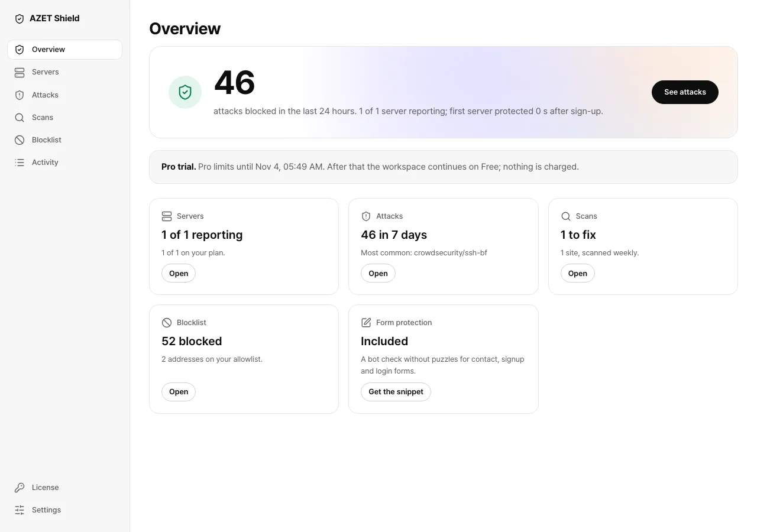The width and height of the screenshot is (757, 532).
Task: Click the Settings sliders icon in sidebar
Action: (20, 510)
